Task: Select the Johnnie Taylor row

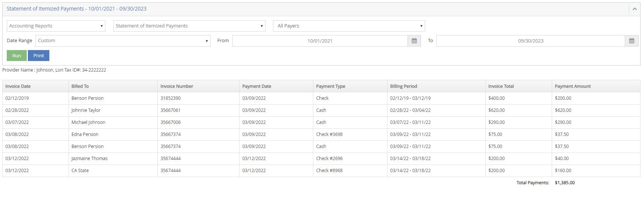Action: click(86, 110)
